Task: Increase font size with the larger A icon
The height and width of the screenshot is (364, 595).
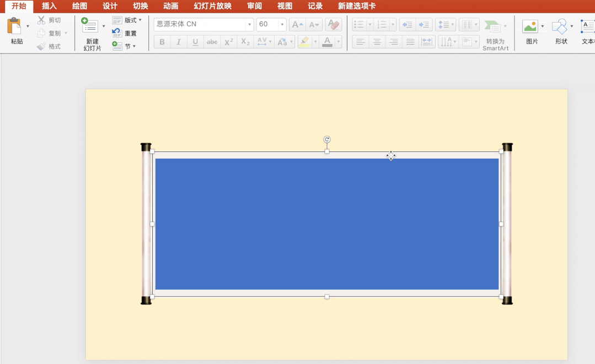Action: pos(297,25)
